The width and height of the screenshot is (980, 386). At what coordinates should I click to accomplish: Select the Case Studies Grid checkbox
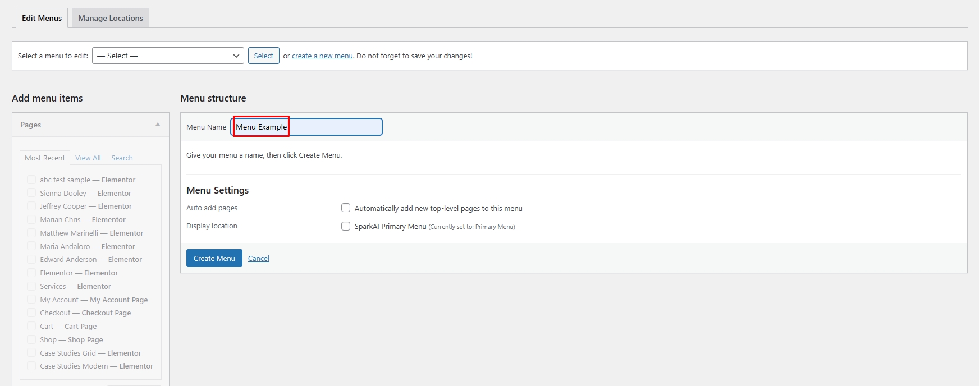tap(31, 353)
